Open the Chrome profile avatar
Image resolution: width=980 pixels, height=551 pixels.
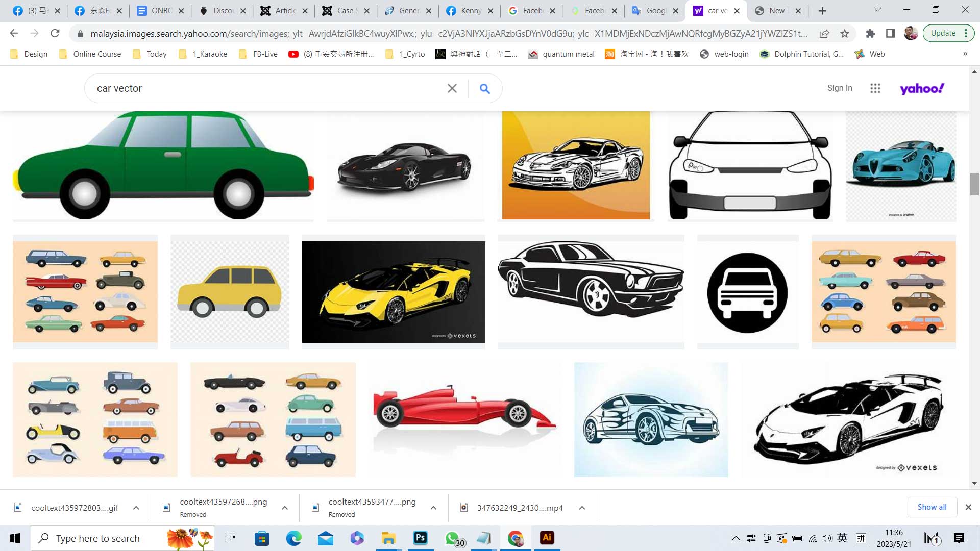coord(911,34)
